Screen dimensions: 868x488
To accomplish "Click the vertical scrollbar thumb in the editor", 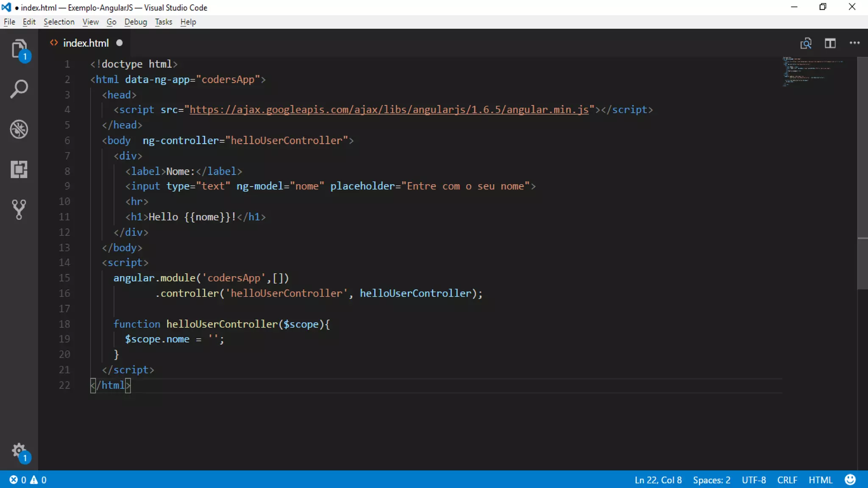I will pyautogui.click(x=862, y=174).
